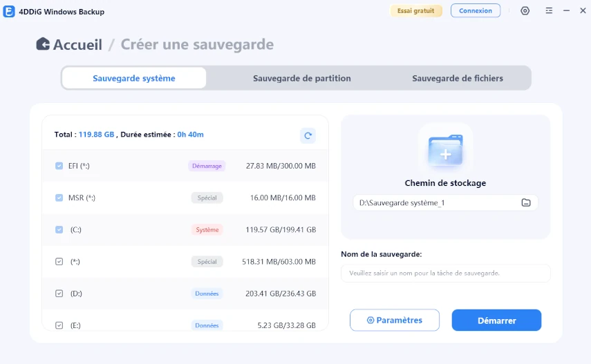Click the Chemin de stockage heading
Viewport: 591px width, 364px height.
point(445,183)
